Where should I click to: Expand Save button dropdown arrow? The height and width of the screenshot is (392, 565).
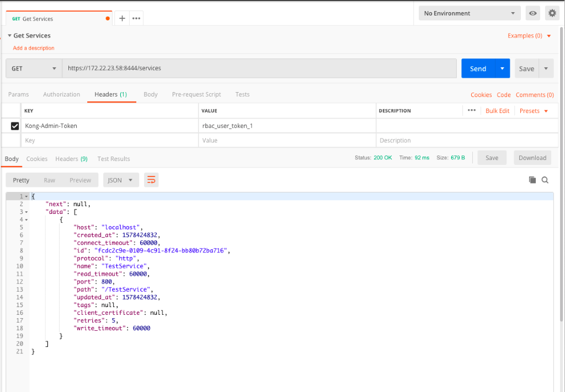(x=546, y=68)
